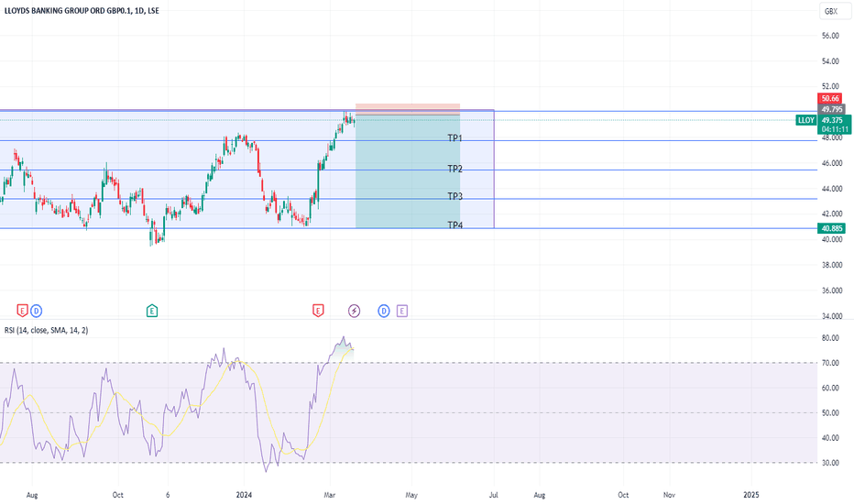The width and height of the screenshot is (854, 504).
Task: Select the TP4 label on the chart
Action: 454,225
